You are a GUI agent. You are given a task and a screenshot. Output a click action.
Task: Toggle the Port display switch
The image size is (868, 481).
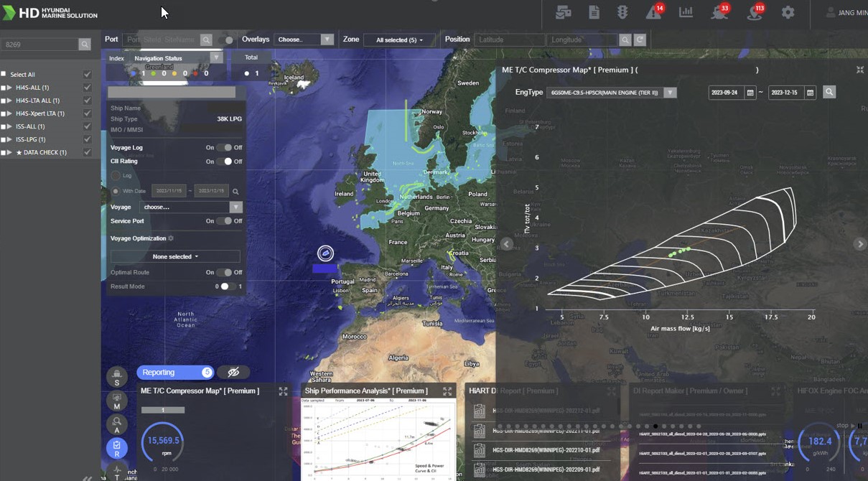(x=226, y=40)
